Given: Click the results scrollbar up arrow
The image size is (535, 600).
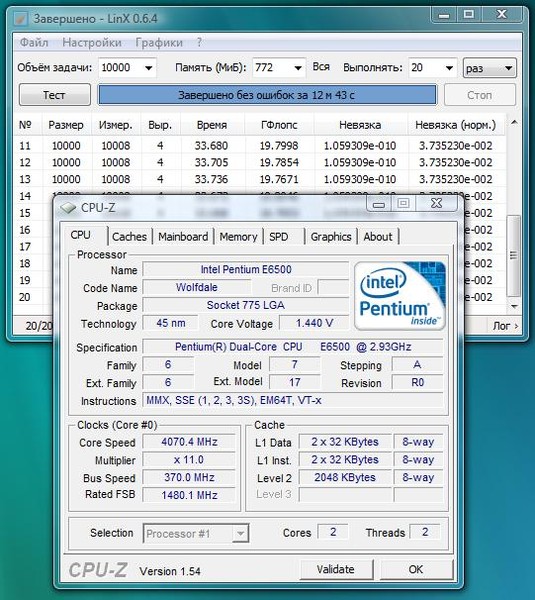Looking at the screenshot, I should click(514, 123).
